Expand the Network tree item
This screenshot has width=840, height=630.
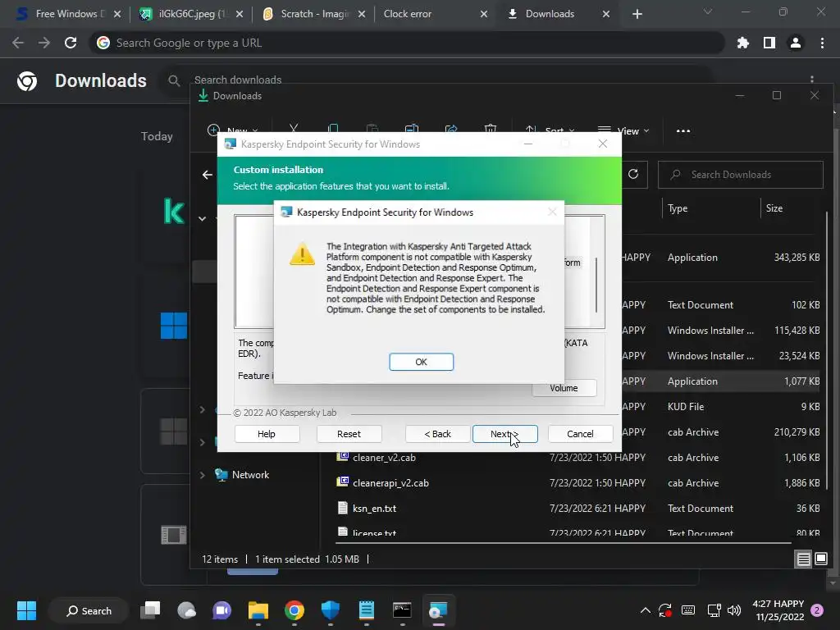click(203, 475)
